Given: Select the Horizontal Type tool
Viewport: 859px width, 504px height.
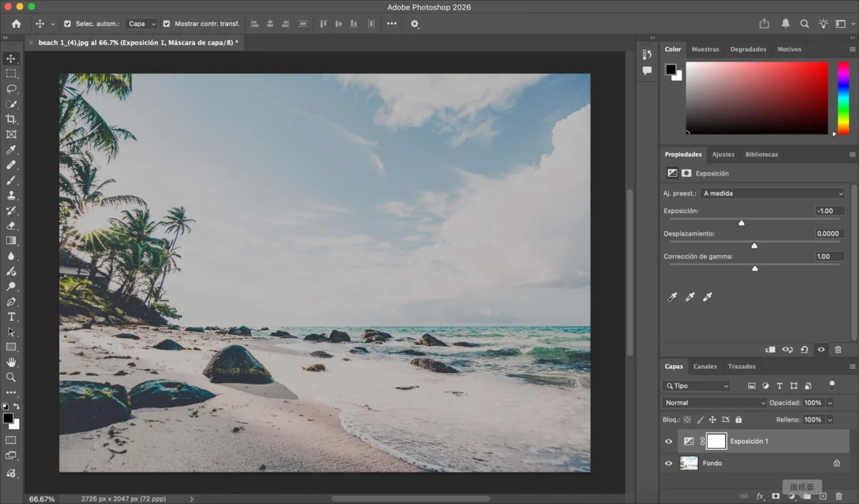Looking at the screenshot, I should pyautogui.click(x=11, y=316).
